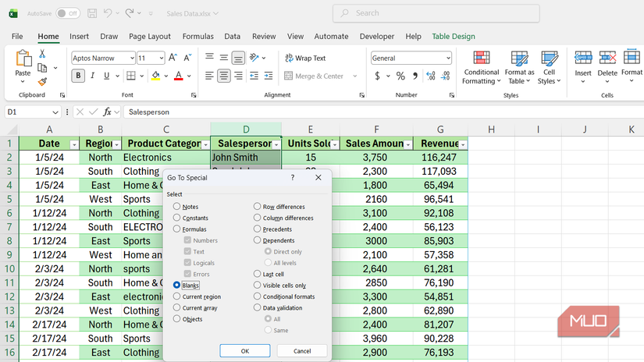644x362 pixels.
Task: Click Increase Decimal icon
Action: tap(430, 76)
